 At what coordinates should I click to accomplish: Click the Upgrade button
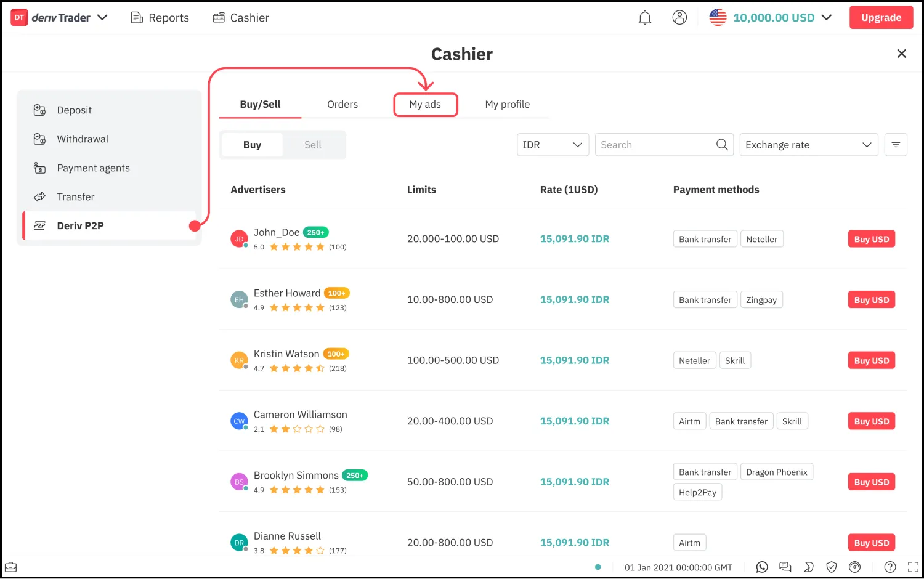[881, 18]
